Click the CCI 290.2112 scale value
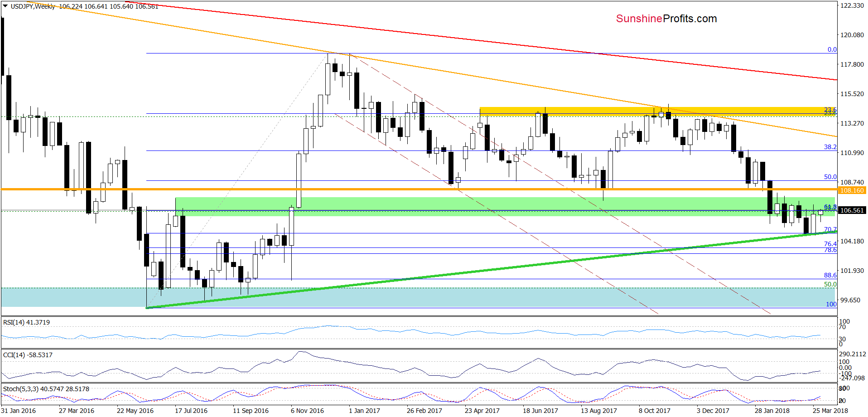 point(852,354)
